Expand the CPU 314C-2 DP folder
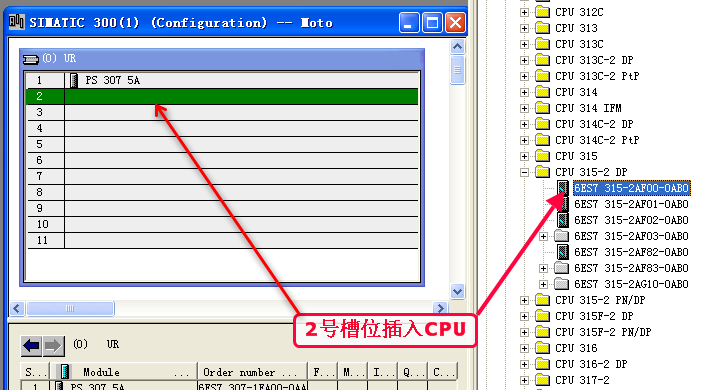Screen dimensions: 711x390 524,124
